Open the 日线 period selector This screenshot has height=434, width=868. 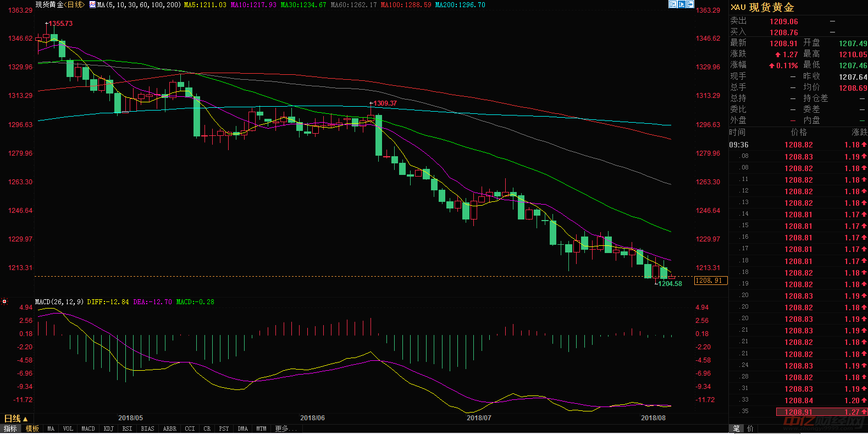coord(15,419)
